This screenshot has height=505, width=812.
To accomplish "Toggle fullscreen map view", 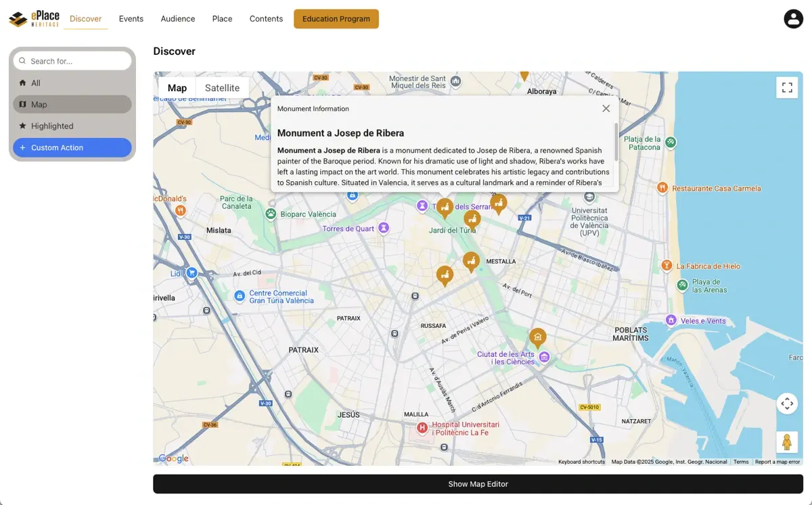I will click(x=787, y=87).
